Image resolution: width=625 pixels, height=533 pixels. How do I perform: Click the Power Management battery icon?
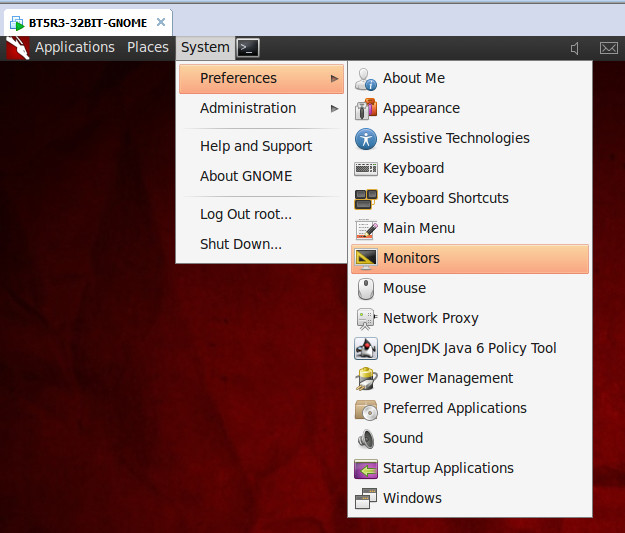(x=366, y=378)
